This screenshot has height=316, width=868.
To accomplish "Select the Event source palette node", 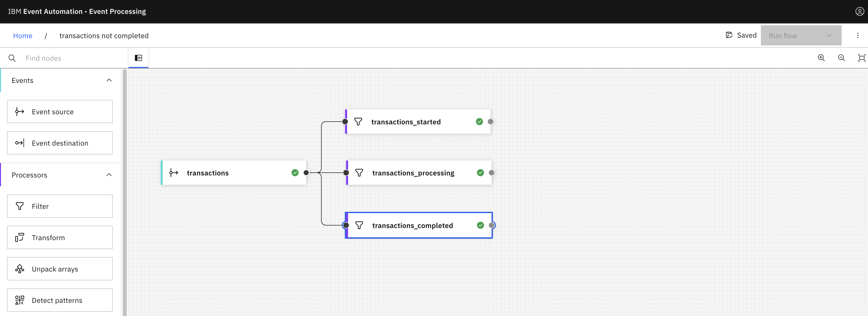I will [x=60, y=112].
